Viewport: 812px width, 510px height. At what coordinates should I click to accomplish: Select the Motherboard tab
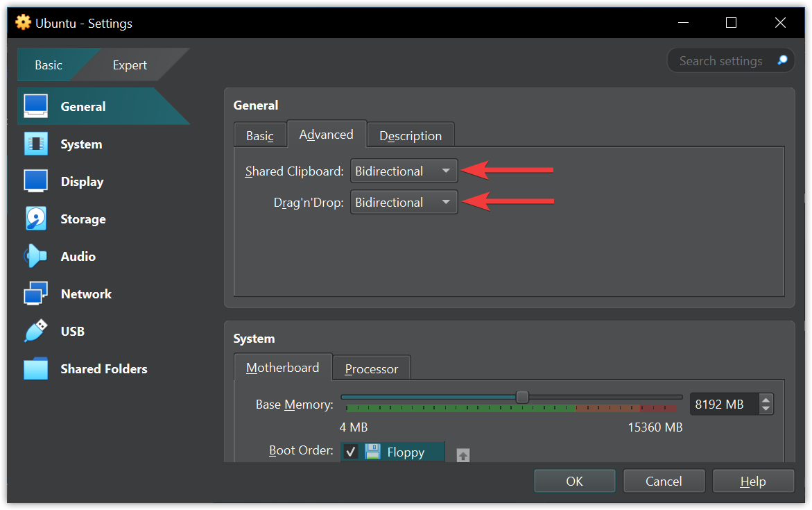pos(283,368)
